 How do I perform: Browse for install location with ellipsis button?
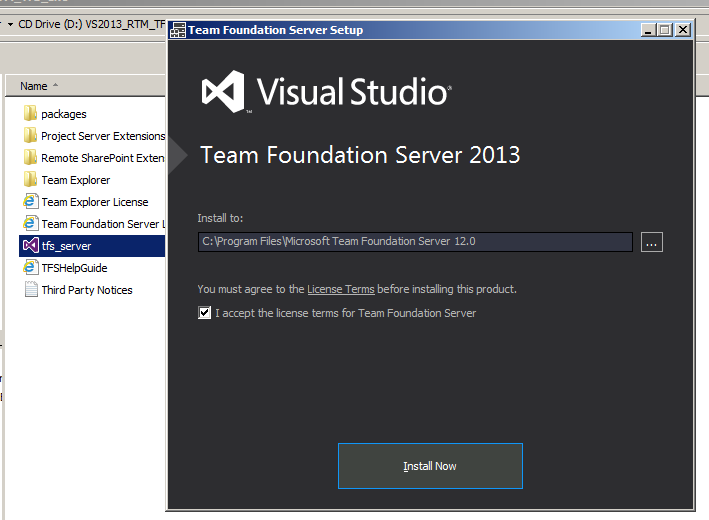coord(651,242)
